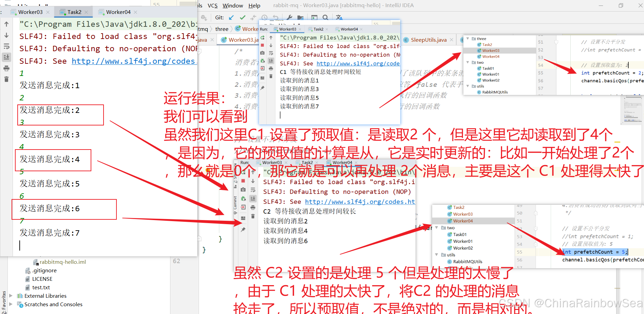Stop process in C1 console window
Viewport: 644px width, 314px height.
tap(262, 45)
